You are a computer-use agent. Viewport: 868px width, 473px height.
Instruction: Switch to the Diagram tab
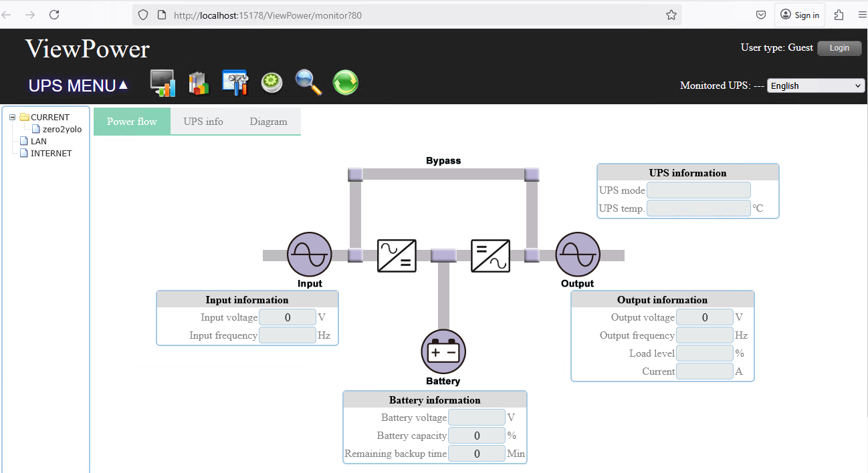click(268, 121)
